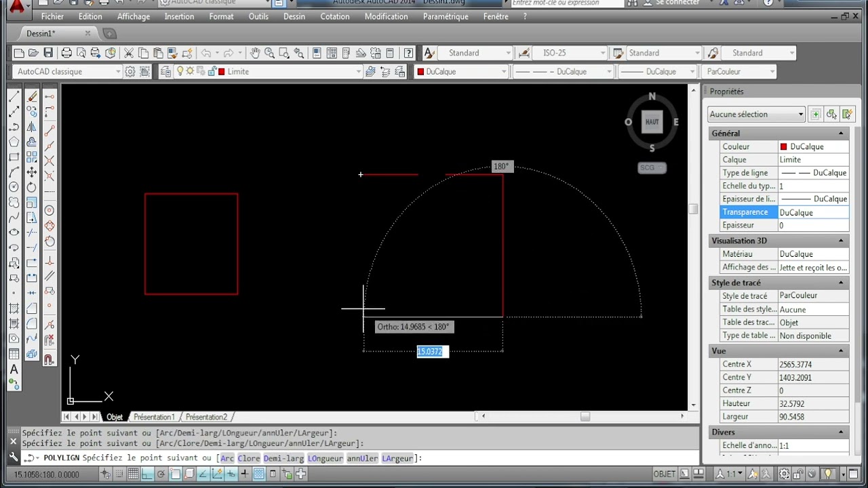Select the Polyline tool
The image size is (868, 488).
tap(14, 127)
